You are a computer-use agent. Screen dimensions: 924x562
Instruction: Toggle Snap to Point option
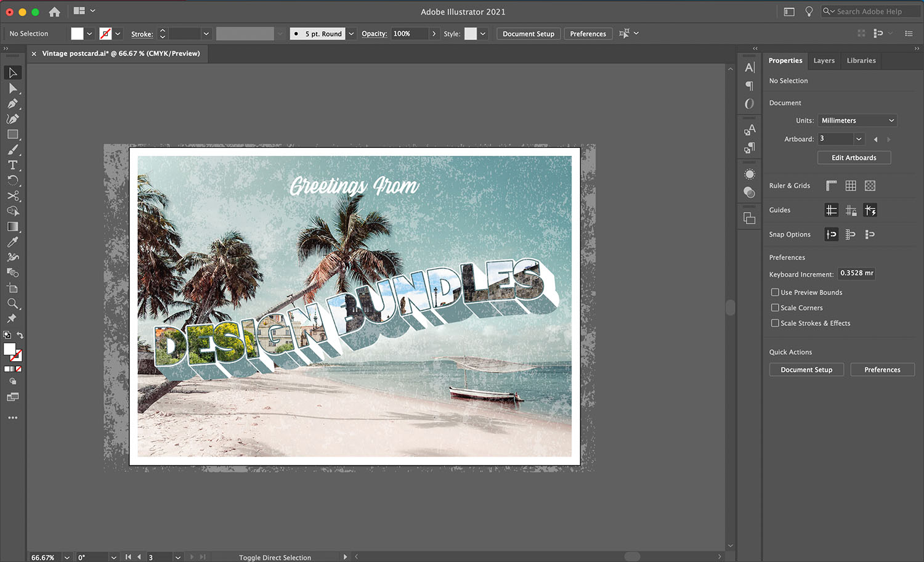coord(832,234)
